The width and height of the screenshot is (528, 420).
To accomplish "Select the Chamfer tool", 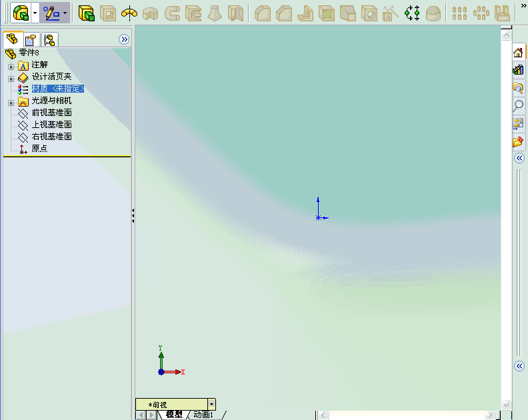I will (x=284, y=14).
